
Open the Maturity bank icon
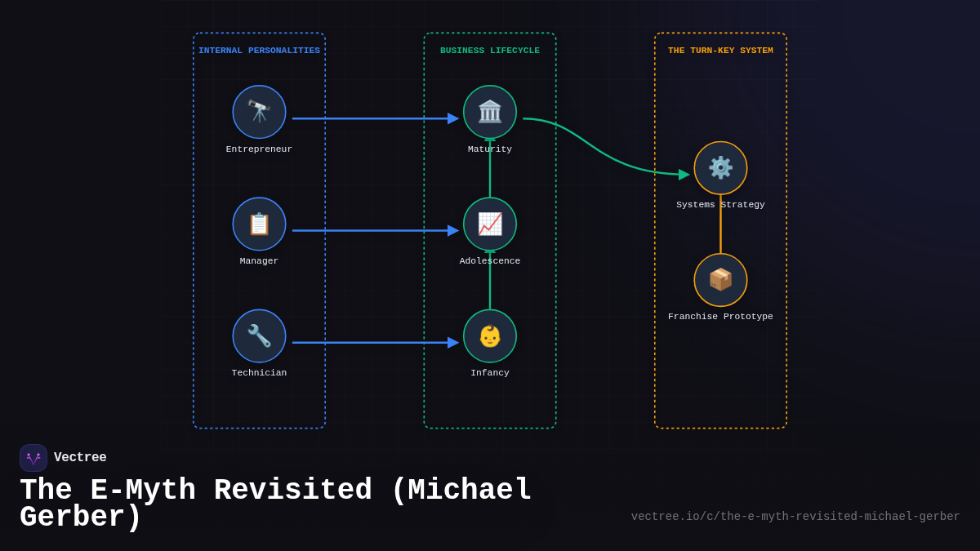tap(490, 112)
